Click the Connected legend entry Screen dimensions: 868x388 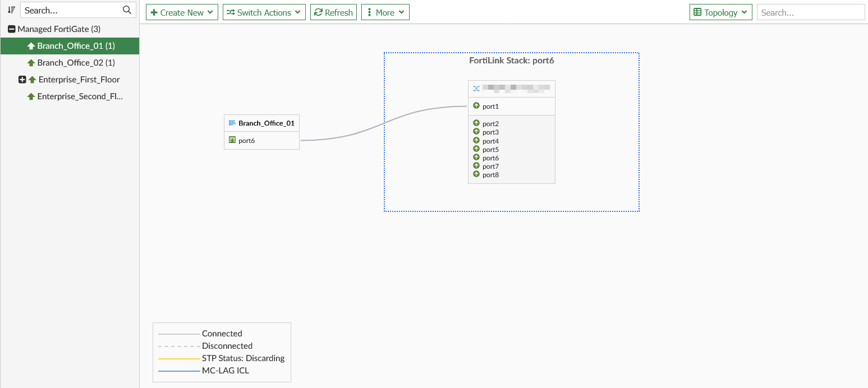click(x=222, y=334)
